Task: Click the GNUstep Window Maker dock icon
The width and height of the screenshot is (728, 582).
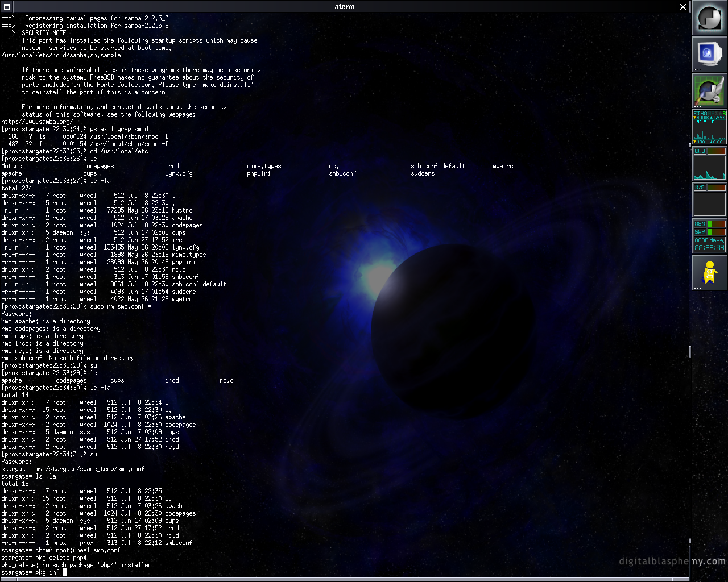Action: 709,18
